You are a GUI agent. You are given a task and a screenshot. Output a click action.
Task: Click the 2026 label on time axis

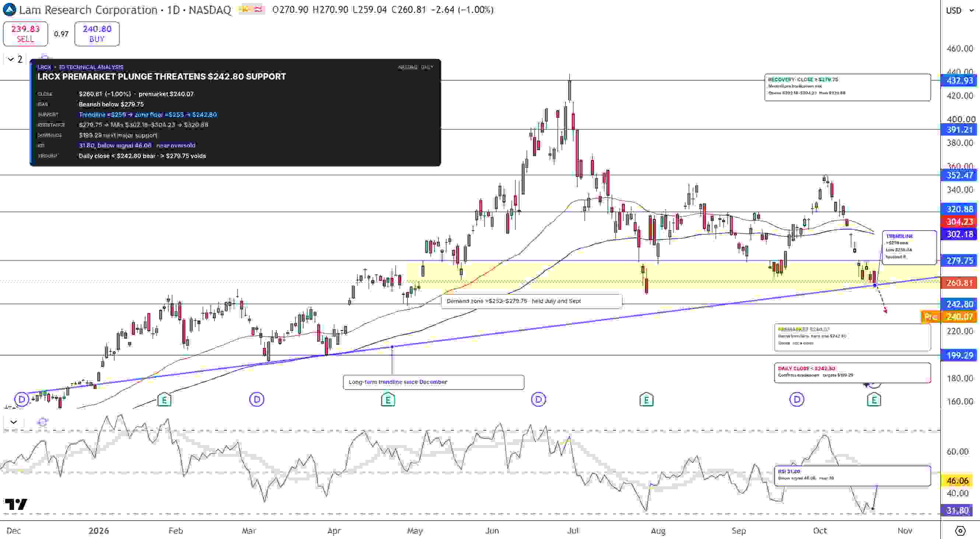point(98,531)
